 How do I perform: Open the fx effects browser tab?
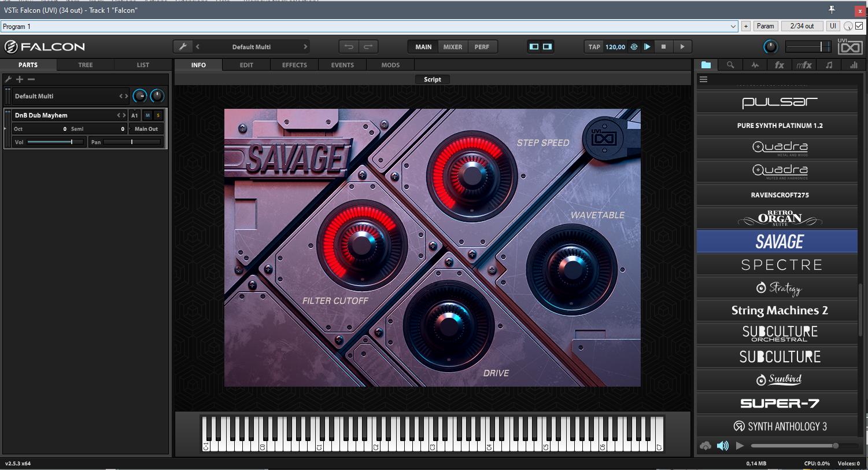coord(779,65)
